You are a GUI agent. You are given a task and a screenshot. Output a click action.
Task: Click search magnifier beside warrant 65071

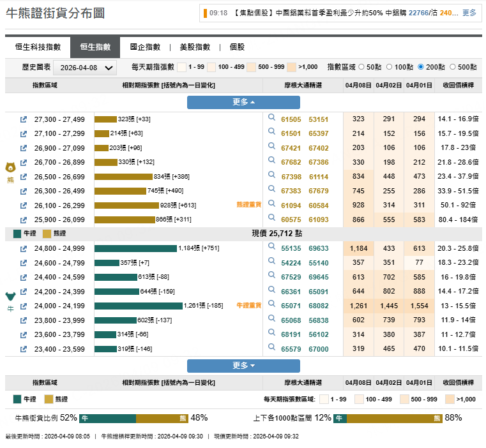(271, 305)
